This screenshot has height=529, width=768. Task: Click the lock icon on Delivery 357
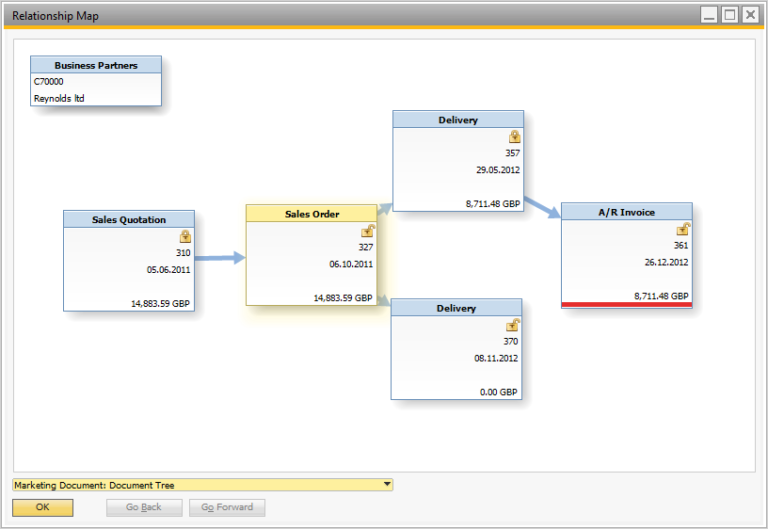(514, 137)
